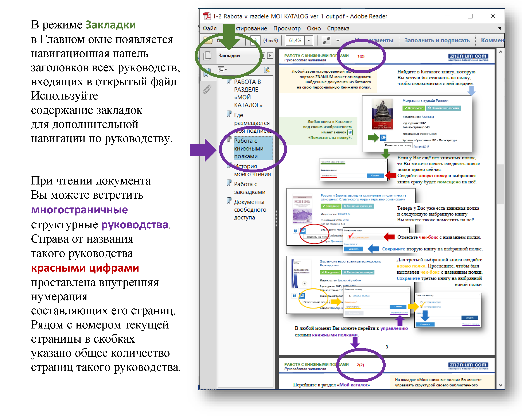Viewport: 522px width, 420px height.
Task: Open the Файл menu
Action: (209, 28)
